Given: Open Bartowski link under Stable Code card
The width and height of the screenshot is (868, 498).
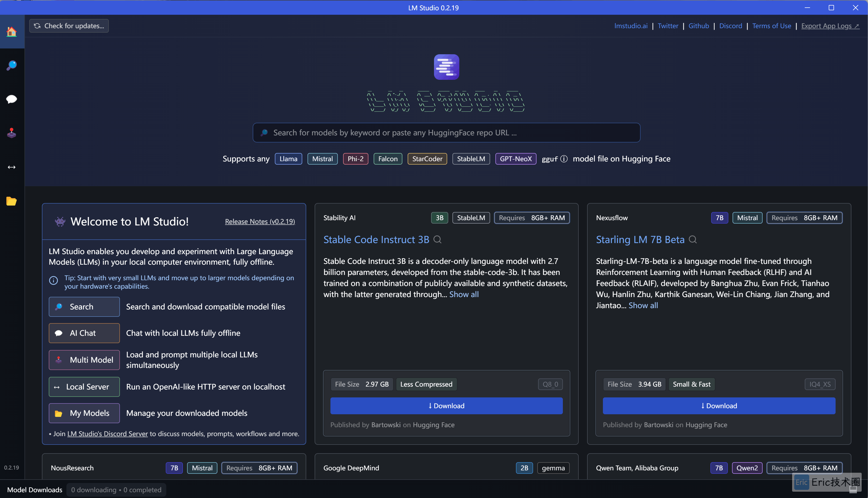Looking at the screenshot, I should click(386, 425).
